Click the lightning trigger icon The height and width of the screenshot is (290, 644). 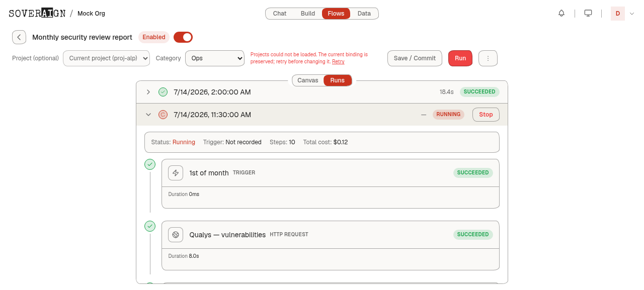tap(176, 173)
